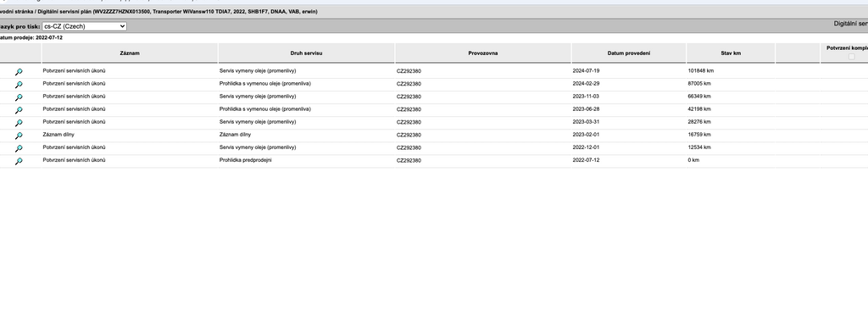Open details magnifier for 2023-03-31 record

click(x=19, y=123)
